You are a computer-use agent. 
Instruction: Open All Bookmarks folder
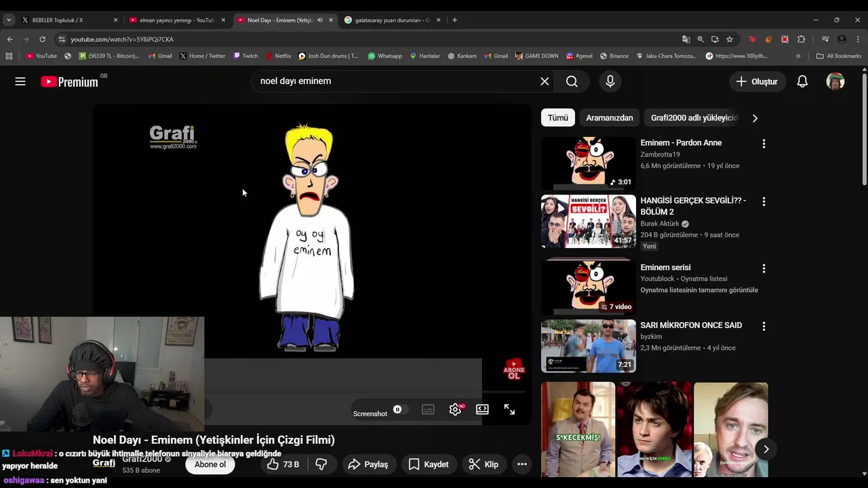click(x=839, y=56)
